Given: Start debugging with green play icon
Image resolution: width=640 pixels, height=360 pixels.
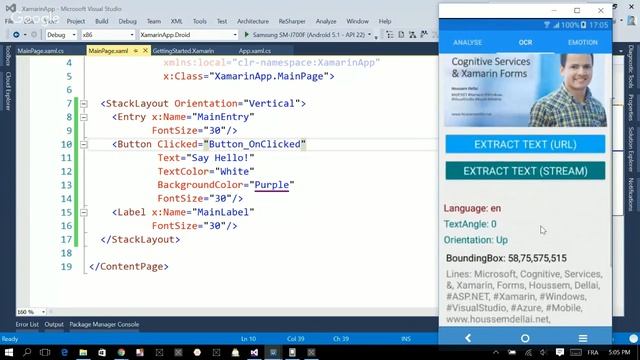Looking at the screenshot, I should [247, 35].
